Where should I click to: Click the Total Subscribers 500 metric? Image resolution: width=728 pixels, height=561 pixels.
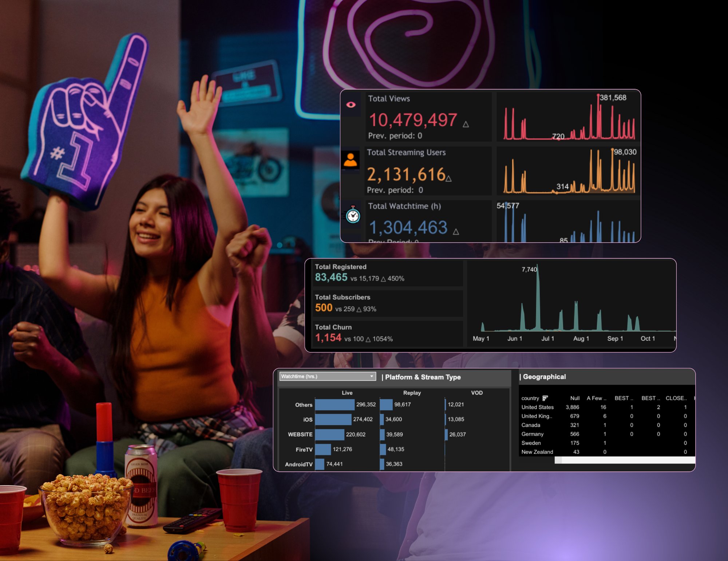324,308
